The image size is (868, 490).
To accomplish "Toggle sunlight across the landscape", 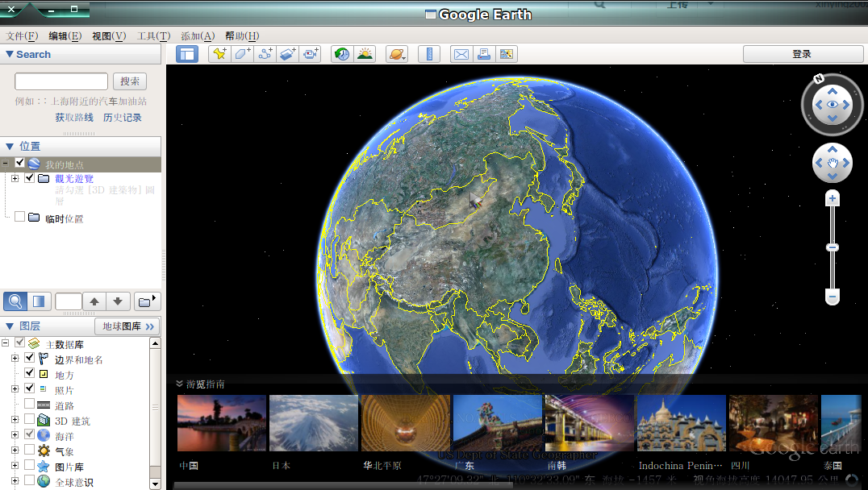I will click(x=365, y=54).
